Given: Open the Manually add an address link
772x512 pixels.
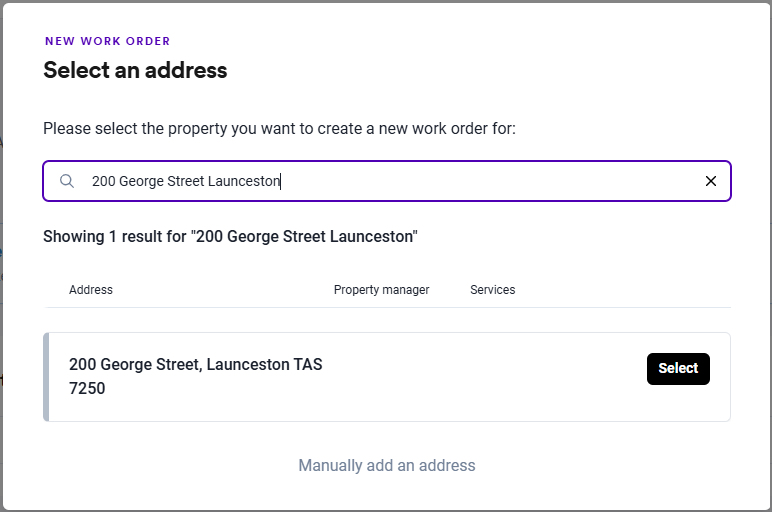Looking at the screenshot, I should pyautogui.click(x=387, y=465).
